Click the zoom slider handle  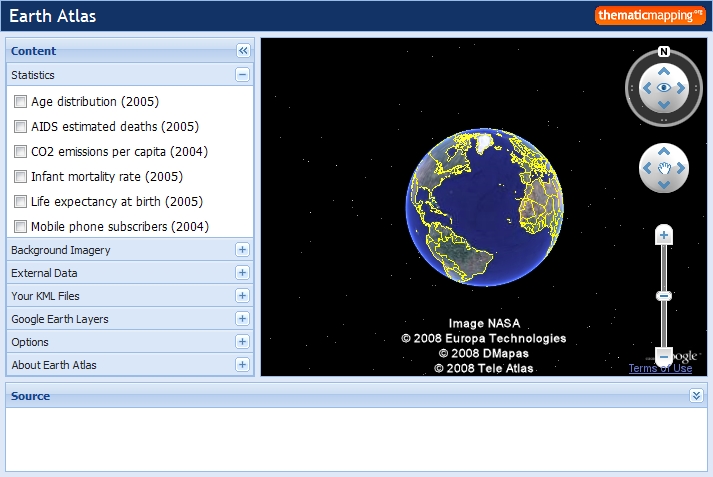tap(664, 296)
